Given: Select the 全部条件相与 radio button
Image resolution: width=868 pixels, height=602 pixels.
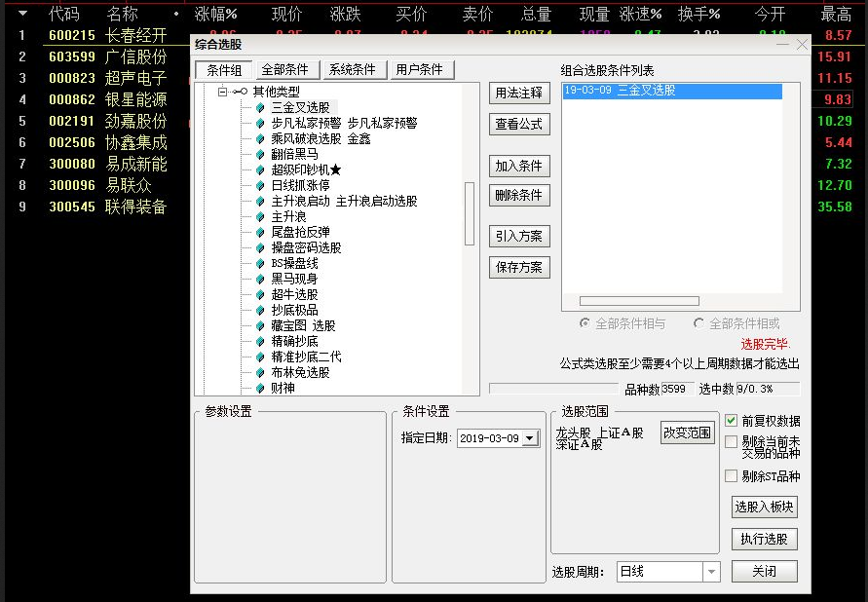Looking at the screenshot, I should [585, 323].
